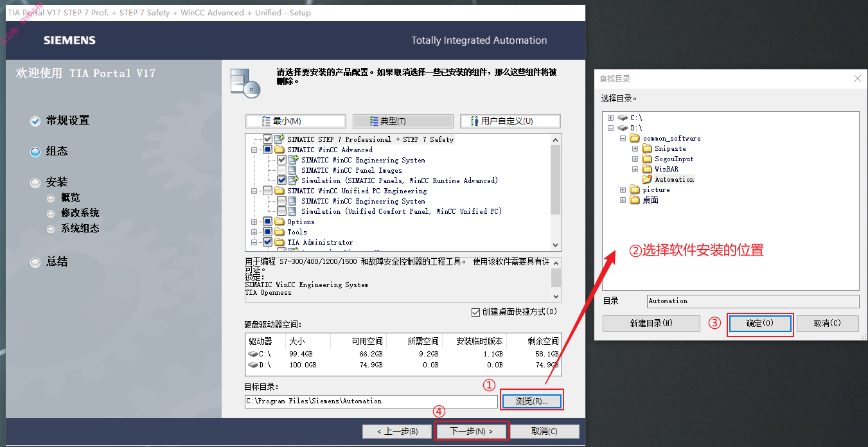The image size is (868, 447).
Task: Click the Simulation (Unified Comfort Panel) icon
Action: tap(293, 211)
